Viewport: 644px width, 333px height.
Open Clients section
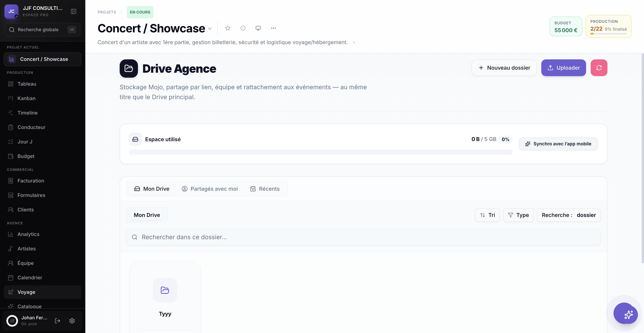42,210
